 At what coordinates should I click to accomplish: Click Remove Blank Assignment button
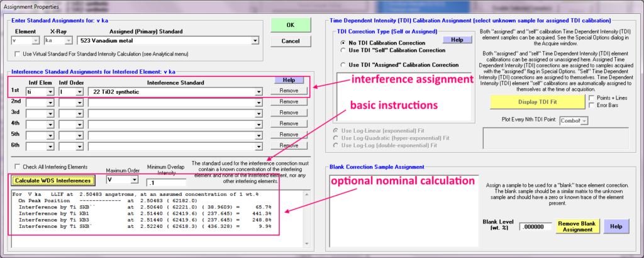point(578,226)
